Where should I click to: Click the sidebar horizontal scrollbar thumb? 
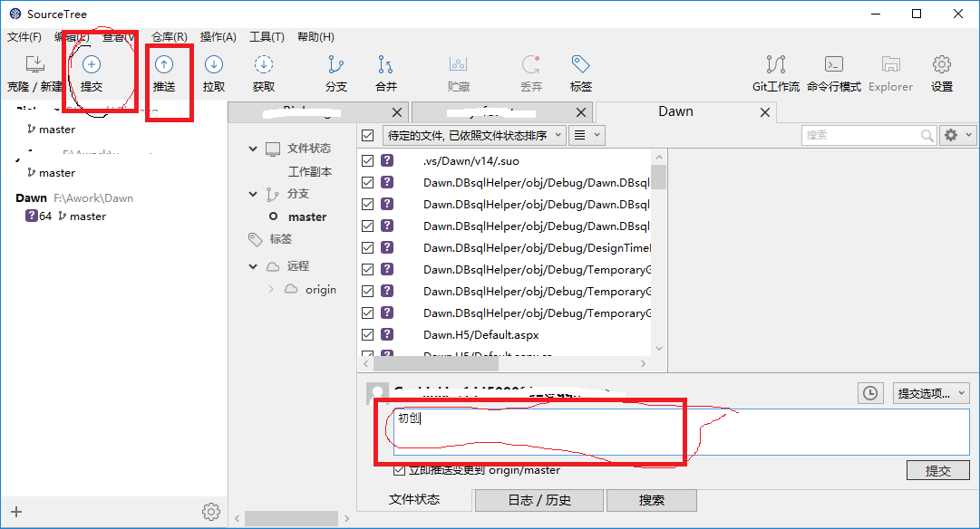(291, 518)
